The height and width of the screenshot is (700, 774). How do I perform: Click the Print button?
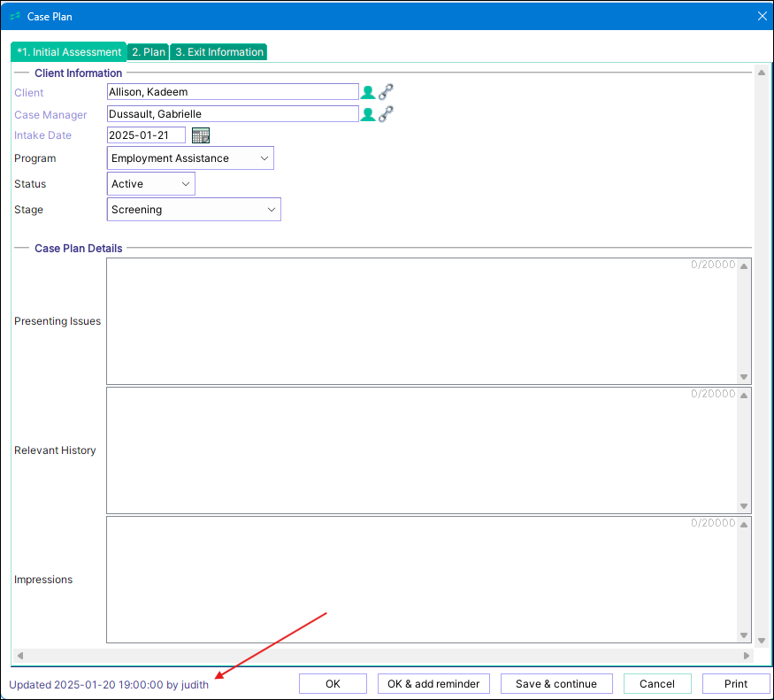[735, 684]
